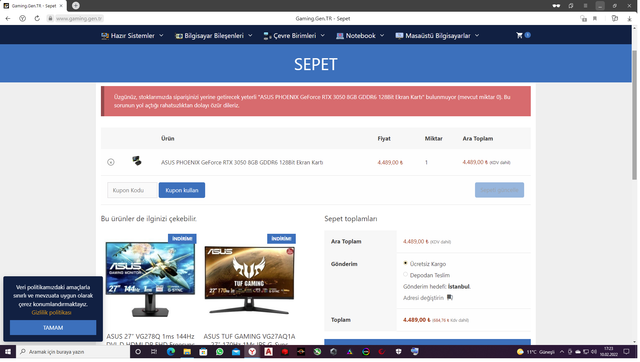Click the Kupon Kodu input field
The width and height of the screenshot is (640, 362).
[132, 190]
